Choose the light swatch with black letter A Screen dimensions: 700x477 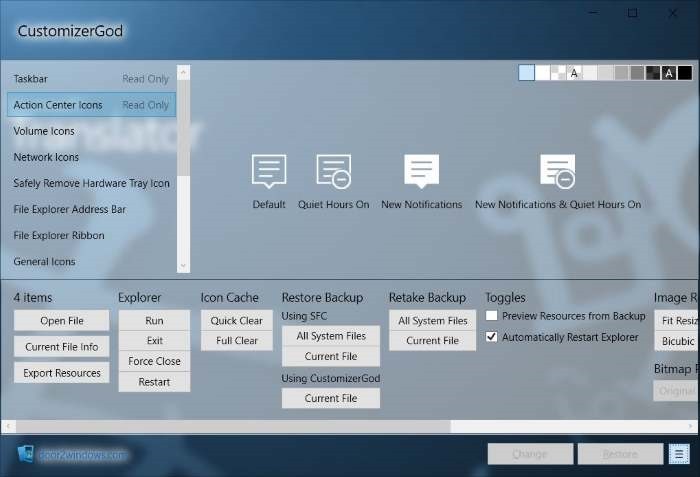coord(574,72)
